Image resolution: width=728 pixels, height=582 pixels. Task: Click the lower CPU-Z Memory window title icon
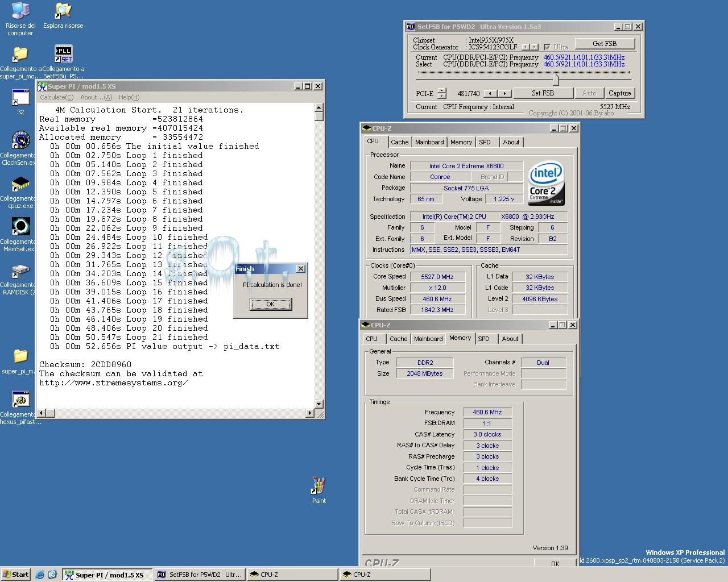(x=366, y=325)
